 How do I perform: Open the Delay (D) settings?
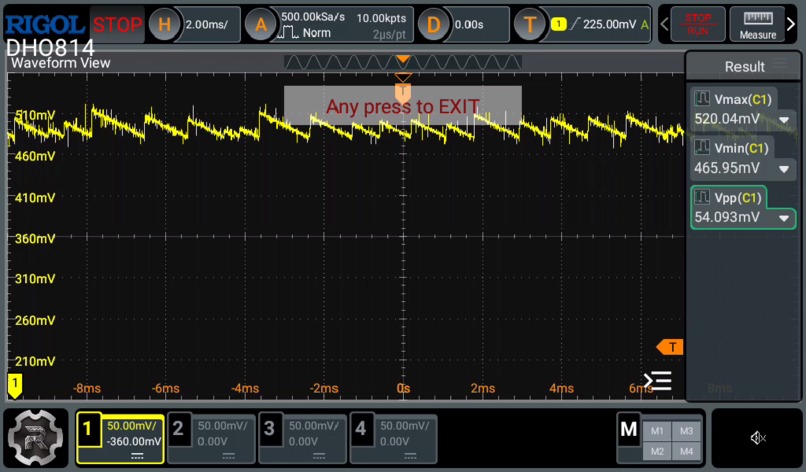pyautogui.click(x=433, y=24)
